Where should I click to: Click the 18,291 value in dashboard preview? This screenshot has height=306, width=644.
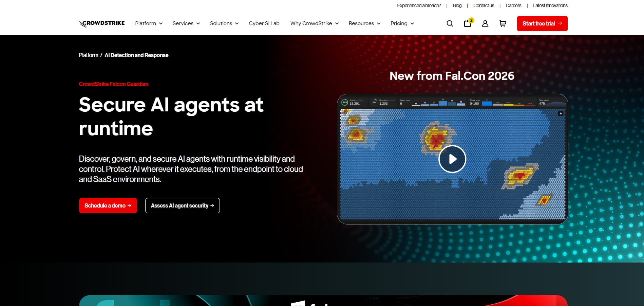tap(355, 104)
